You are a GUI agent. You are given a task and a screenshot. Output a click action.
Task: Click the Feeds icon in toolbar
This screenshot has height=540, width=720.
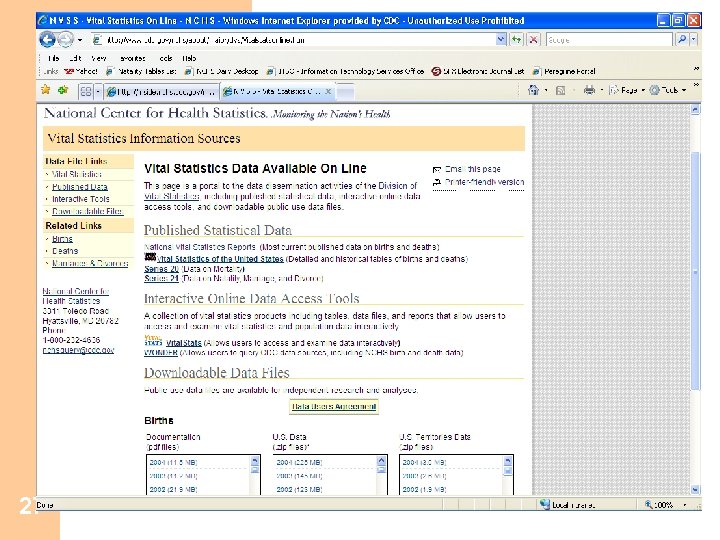click(x=560, y=90)
